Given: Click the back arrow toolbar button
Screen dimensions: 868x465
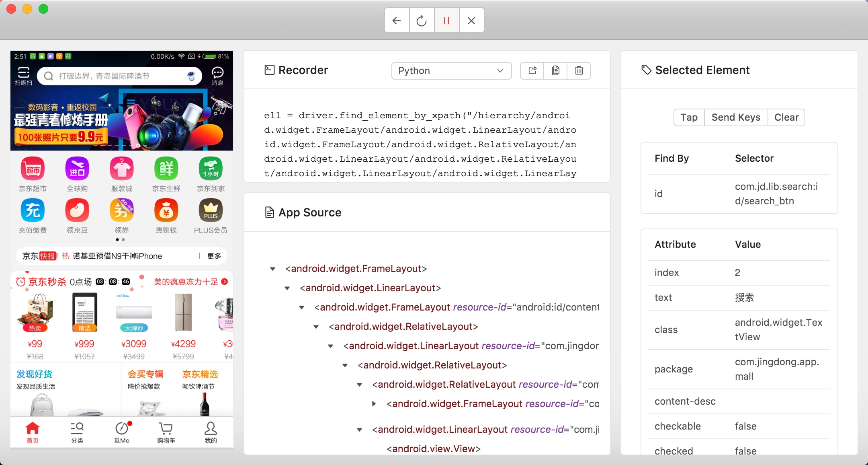Looking at the screenshot, I should [397, 21].
